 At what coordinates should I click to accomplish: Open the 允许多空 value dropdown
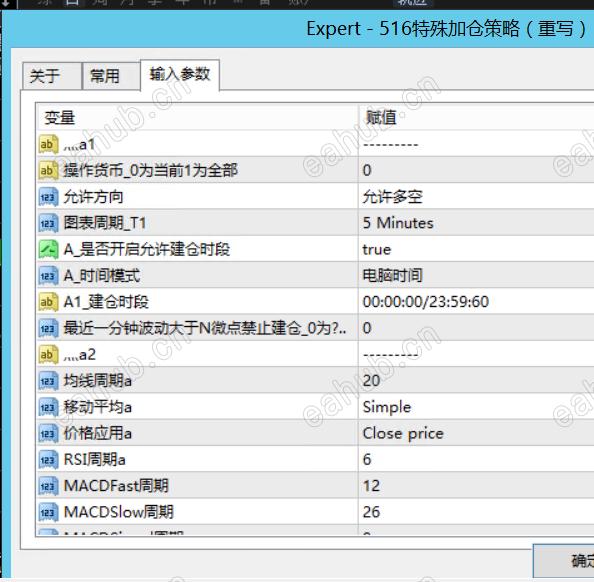tap(476, 197)
